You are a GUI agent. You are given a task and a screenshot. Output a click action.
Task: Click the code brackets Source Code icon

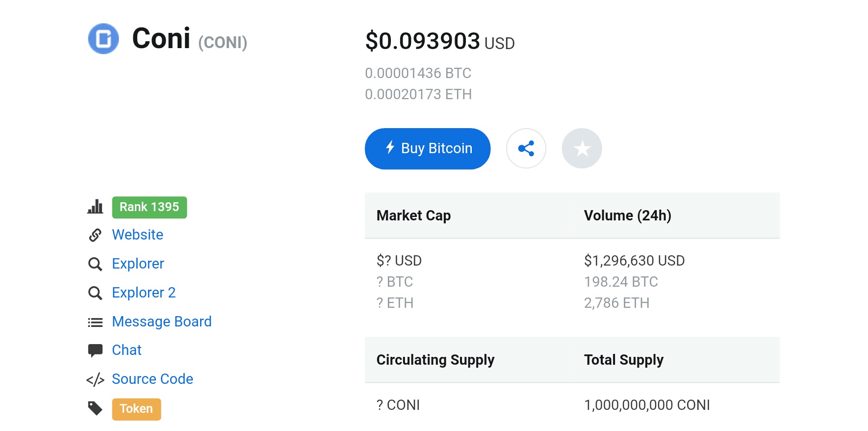(x=95, y=379)
